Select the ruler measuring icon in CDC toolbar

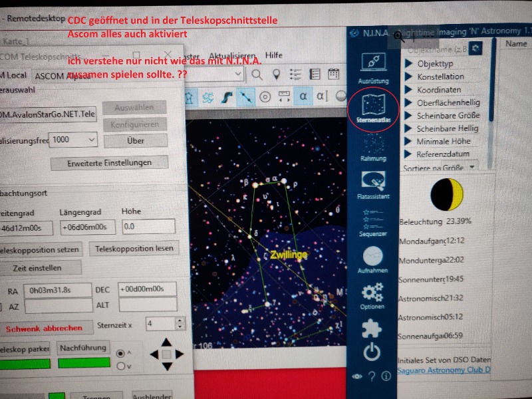coord(284,96)
